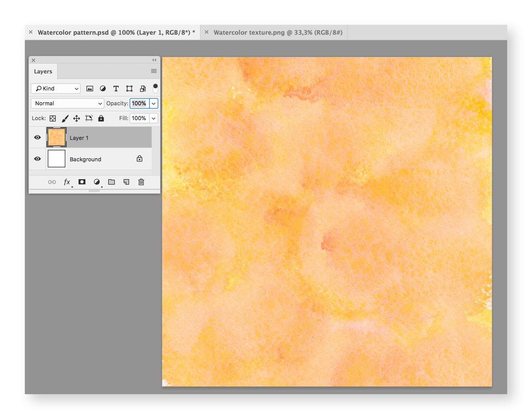Click the Layer 1 thumbnail
Image resolution: width=532 pixels, height=419 pixels.
(x=56, y=137)
